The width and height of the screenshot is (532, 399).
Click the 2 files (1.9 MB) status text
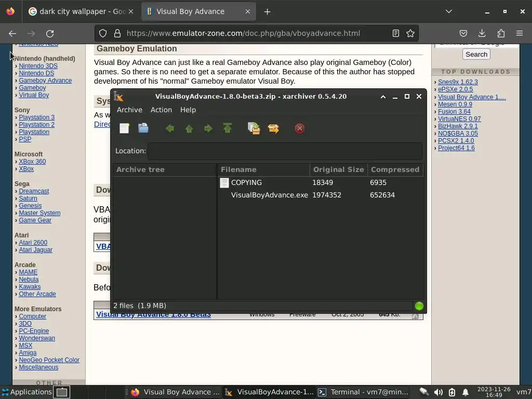point(140,305)
